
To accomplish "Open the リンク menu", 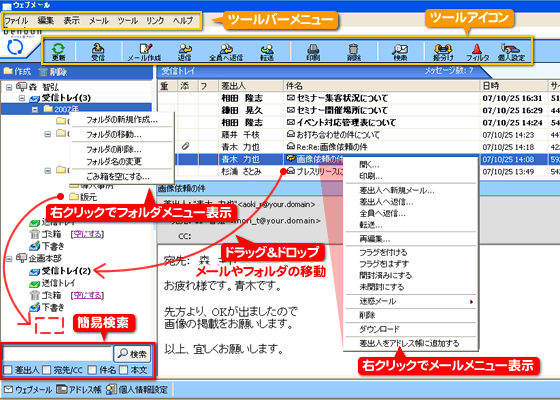I will [x=155, y=20].
